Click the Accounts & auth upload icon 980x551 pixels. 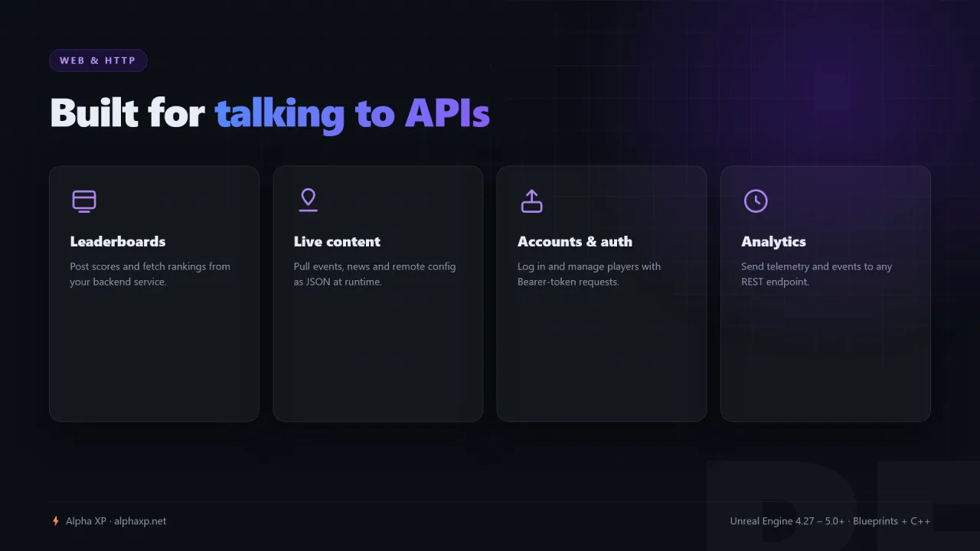tap(531, 201)
